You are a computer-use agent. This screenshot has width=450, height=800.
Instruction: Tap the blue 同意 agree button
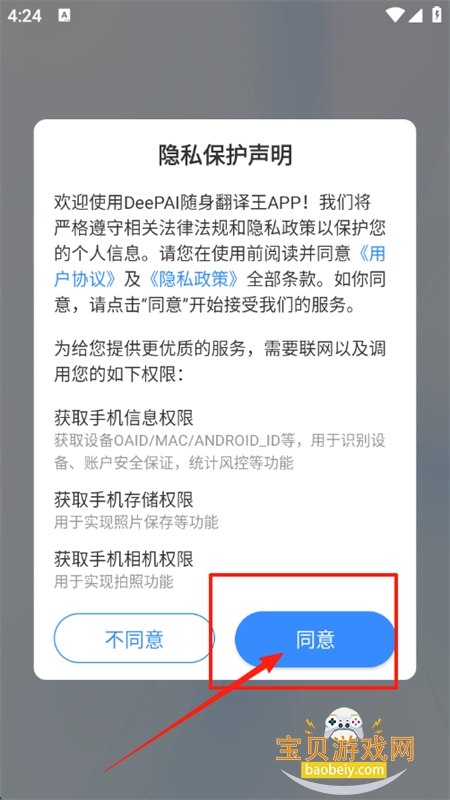(x=315, y=638)
